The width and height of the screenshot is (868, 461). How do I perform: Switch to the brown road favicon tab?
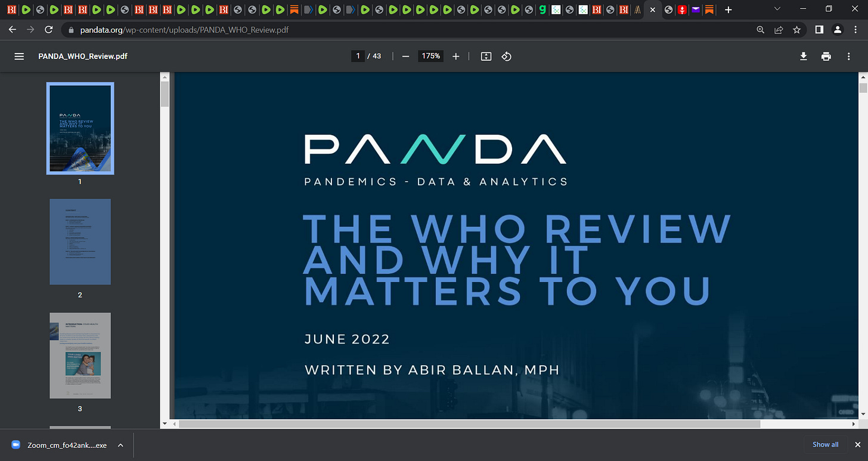[x=637, y=10]
